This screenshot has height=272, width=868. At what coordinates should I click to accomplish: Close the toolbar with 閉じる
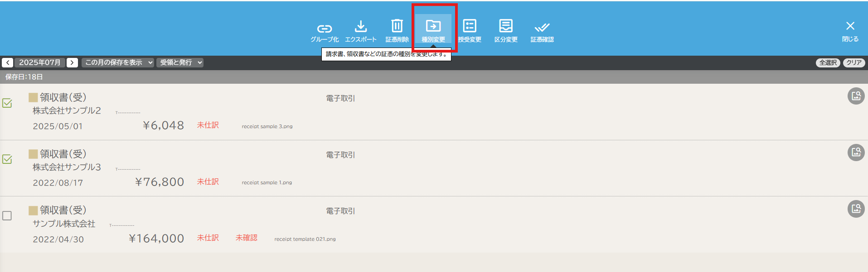(x=850, y=31)
